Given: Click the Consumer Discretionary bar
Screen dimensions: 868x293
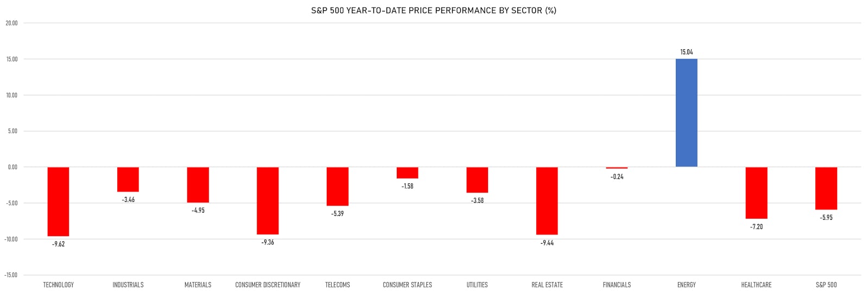Looking at the screenshot, I should (268, 200).
